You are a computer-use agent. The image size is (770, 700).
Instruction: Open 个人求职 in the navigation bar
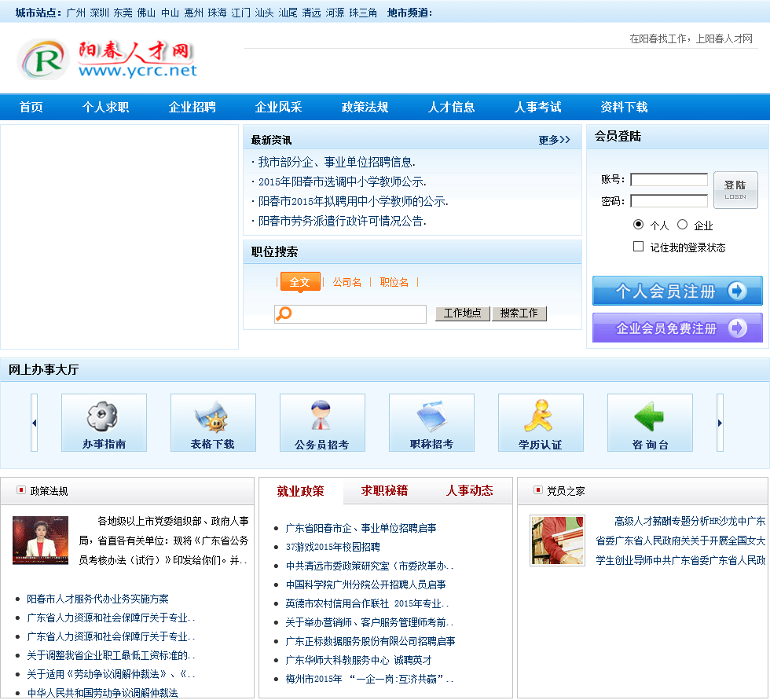tap(105, 107)
